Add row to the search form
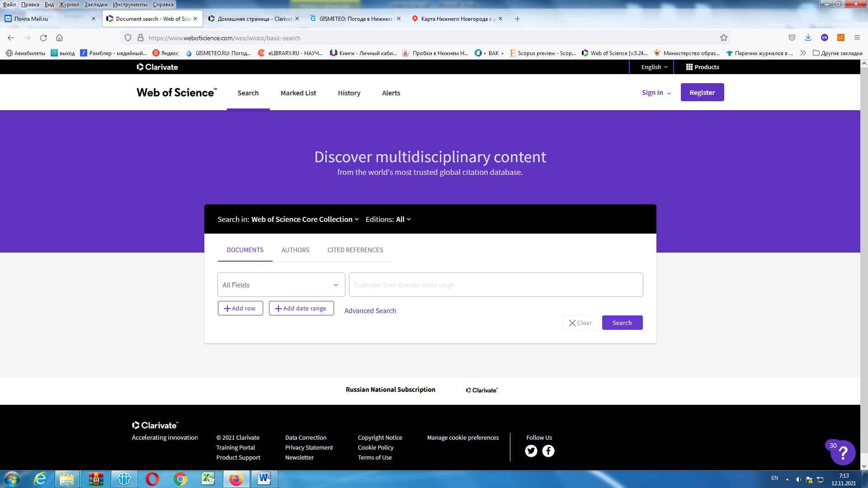Screen dimensions: 868x488 tap(240, 308)
